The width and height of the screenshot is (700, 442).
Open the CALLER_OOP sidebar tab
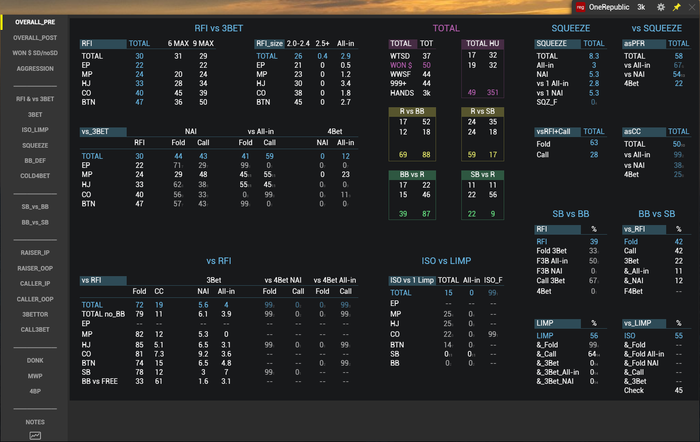(x=35, y=299)
